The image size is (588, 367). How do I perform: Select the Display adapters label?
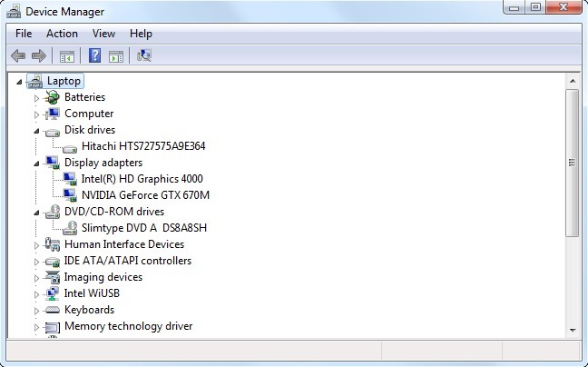tap(103, 163)
